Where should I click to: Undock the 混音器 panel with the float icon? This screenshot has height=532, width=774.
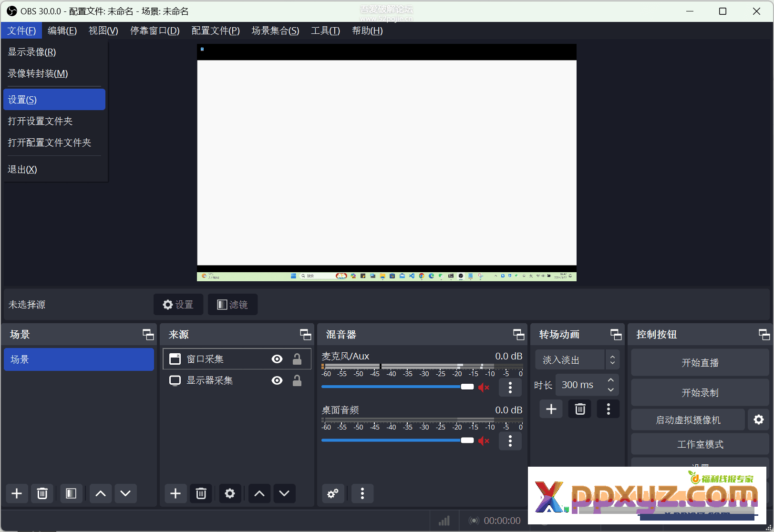pos(519,335)
